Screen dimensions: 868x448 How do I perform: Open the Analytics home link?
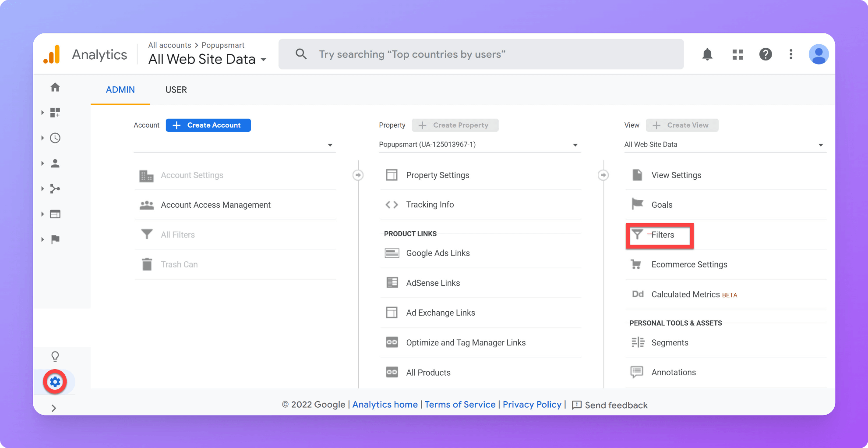385,405
